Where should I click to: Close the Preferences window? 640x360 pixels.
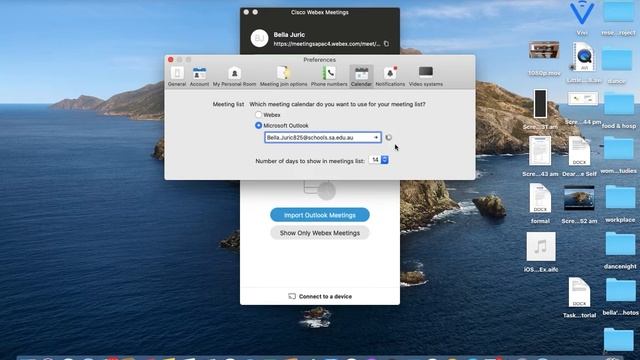coord(171,60)
